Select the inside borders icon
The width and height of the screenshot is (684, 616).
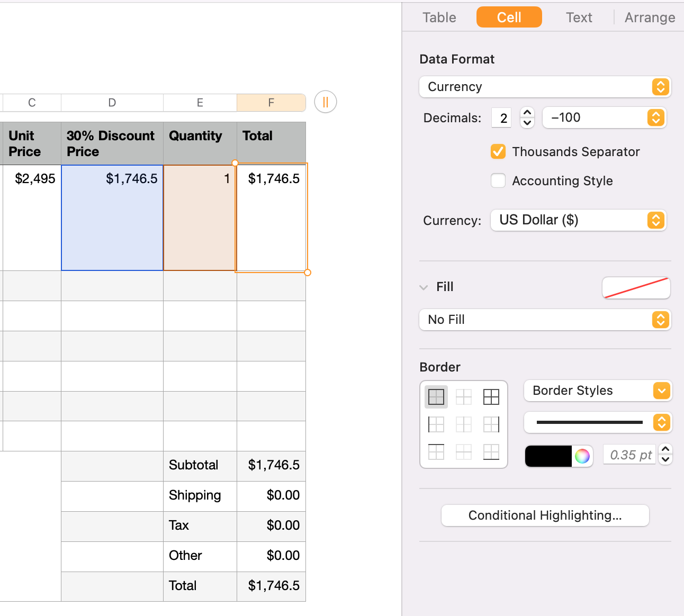[x=464, y=397]
